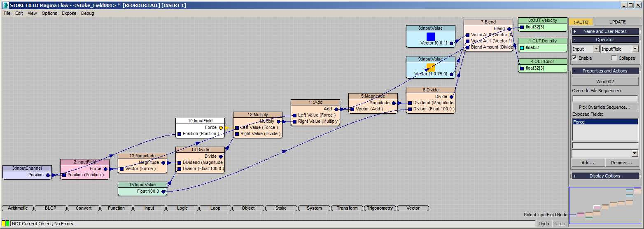The image size is (644, 229).
Task: Toggle the Collapse checkbox
Action: [x=614, y=58]
